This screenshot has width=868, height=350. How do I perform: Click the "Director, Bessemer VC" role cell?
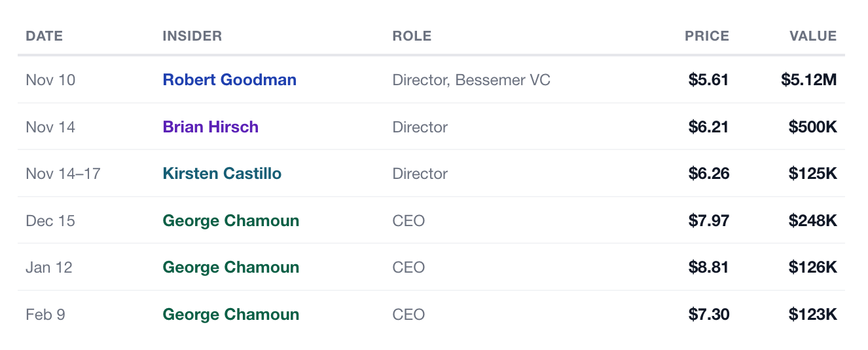[471, 80]
